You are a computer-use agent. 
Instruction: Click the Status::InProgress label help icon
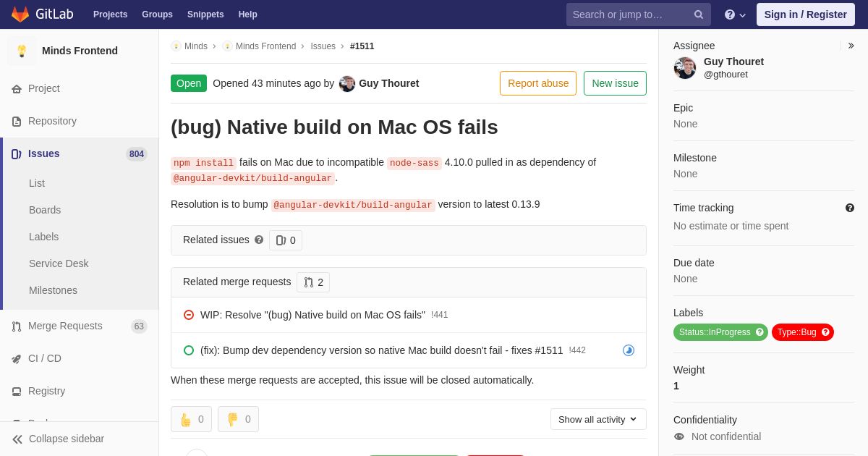tap(759, 332)
